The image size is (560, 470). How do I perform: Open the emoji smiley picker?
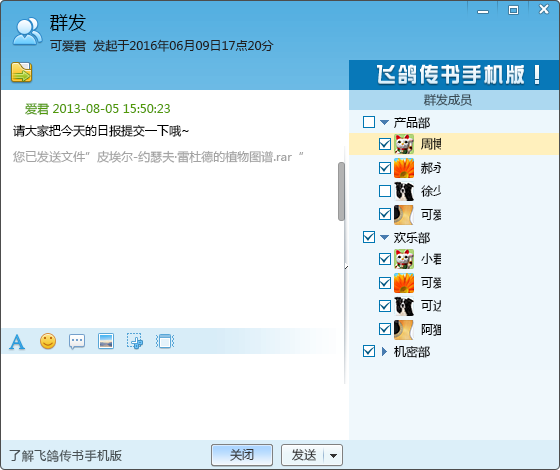pyautogui.click(x=48, y=341)
